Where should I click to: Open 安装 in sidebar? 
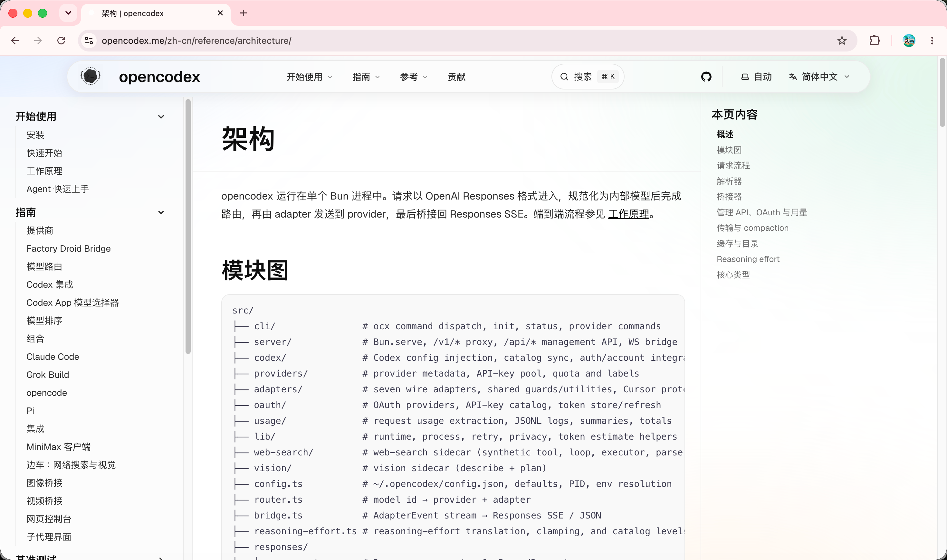(35, 135)
